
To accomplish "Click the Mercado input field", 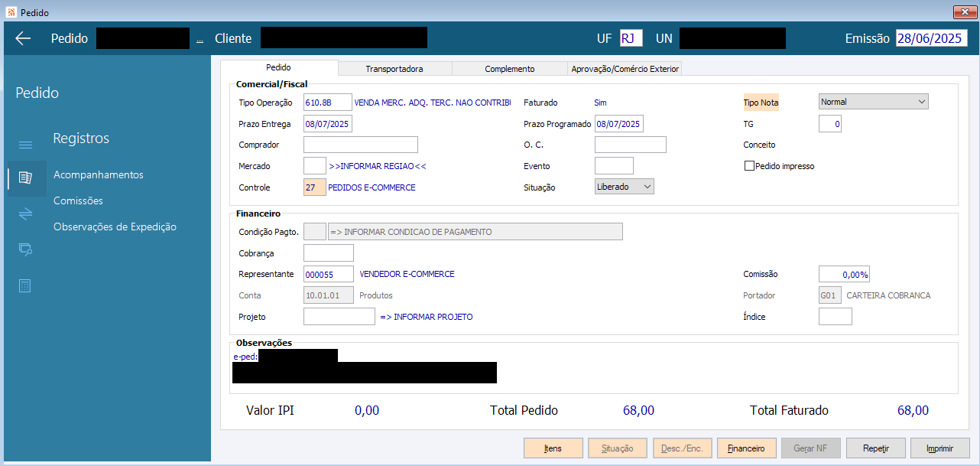I will click(x=315, y=165).
